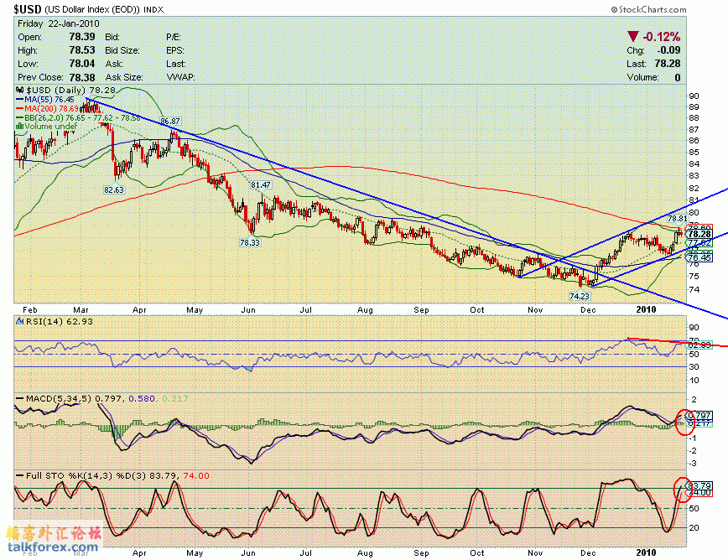Click the RSI(14) 62.93 panel label
728x560 pixels.
55,321
